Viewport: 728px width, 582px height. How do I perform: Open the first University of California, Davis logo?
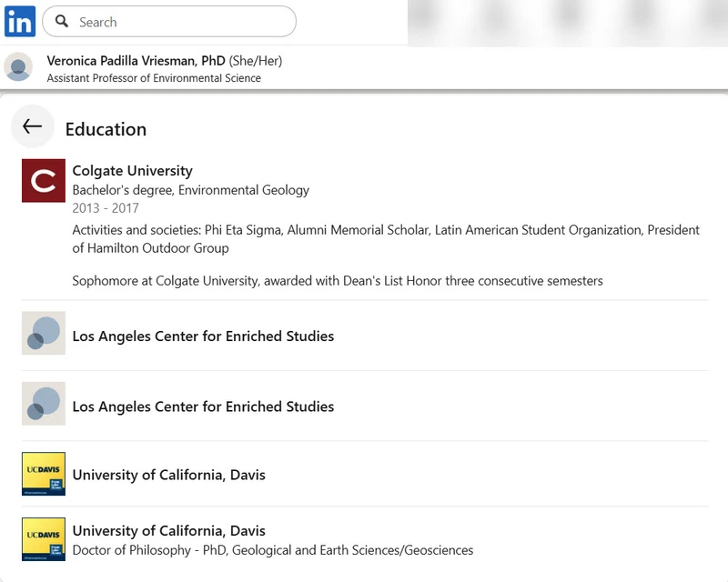pos(44,474)
